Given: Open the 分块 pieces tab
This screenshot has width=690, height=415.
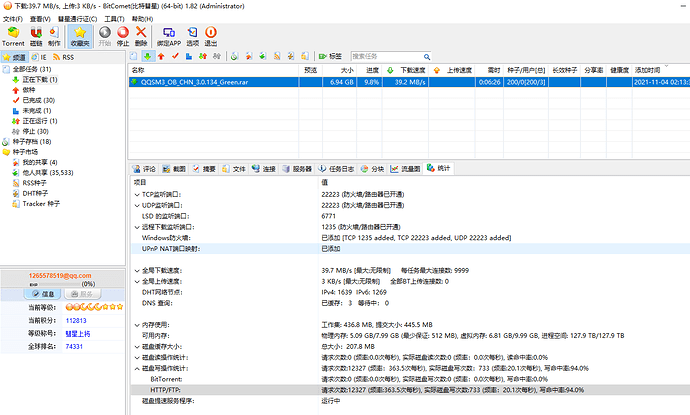Looking at the screenshot, I should click(373, 169).
